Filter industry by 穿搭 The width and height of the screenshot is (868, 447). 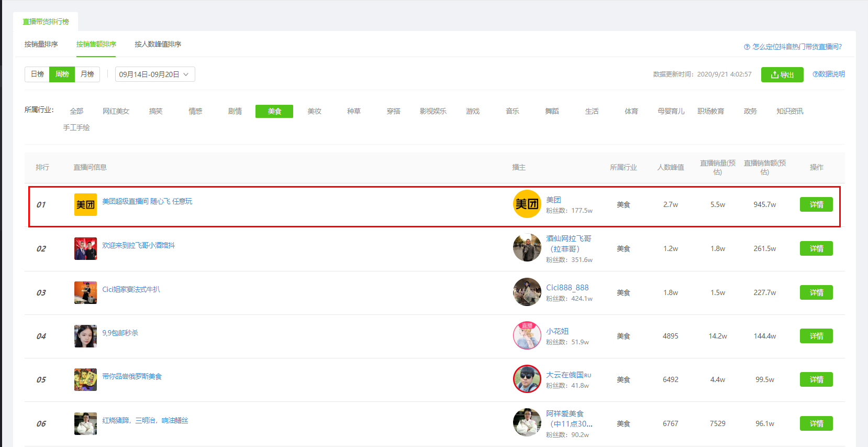(x=394, y=111)
